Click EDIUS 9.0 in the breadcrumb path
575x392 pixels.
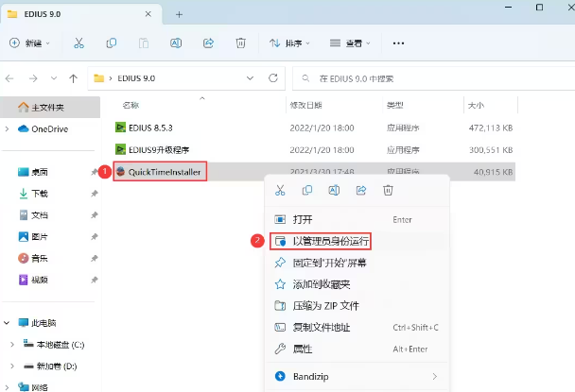(x=136, y=78)
